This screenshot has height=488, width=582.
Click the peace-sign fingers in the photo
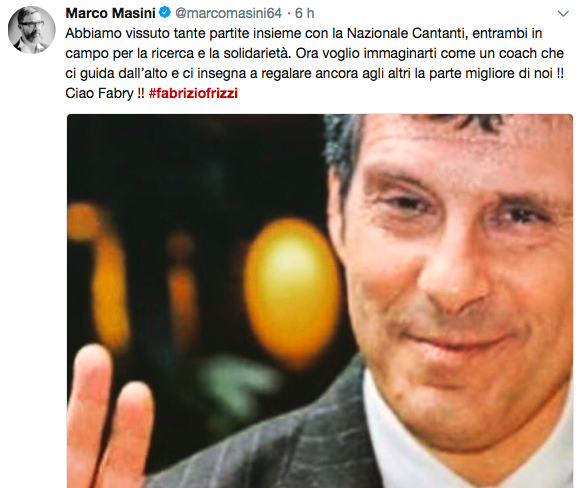(108, 416)
